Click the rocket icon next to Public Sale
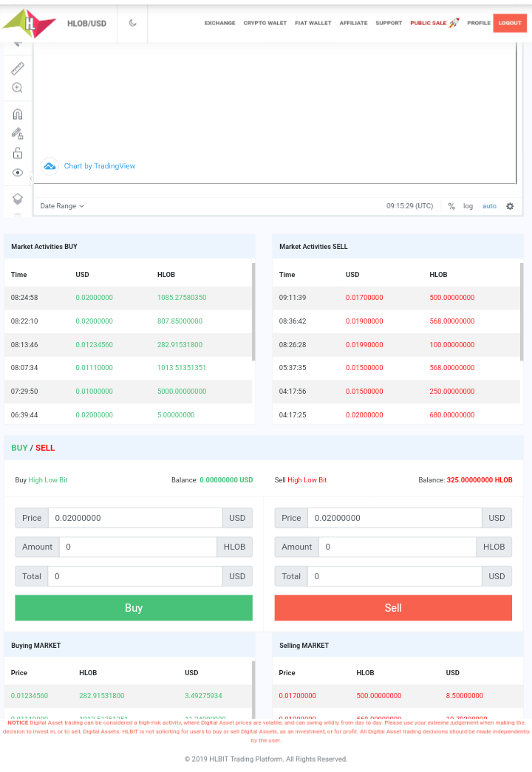 click(x=454, y=23)
